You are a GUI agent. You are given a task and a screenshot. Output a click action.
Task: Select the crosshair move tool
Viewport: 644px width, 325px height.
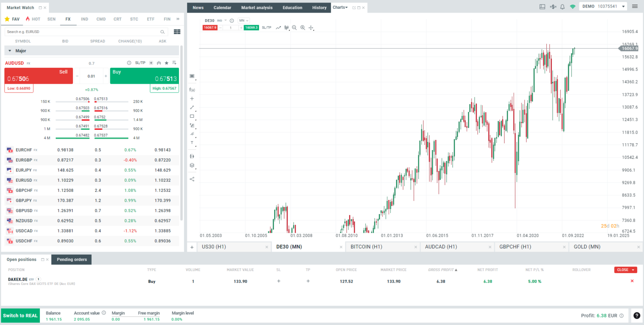[x=311, y=28]
